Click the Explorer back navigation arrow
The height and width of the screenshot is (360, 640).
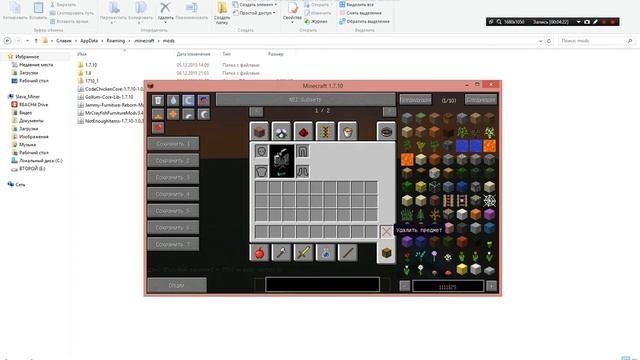(7, 41)
